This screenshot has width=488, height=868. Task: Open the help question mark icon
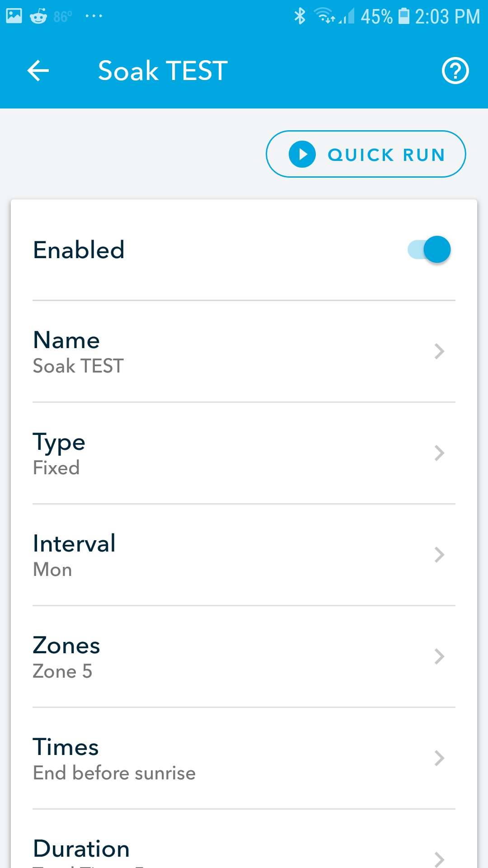pos(455,71)
